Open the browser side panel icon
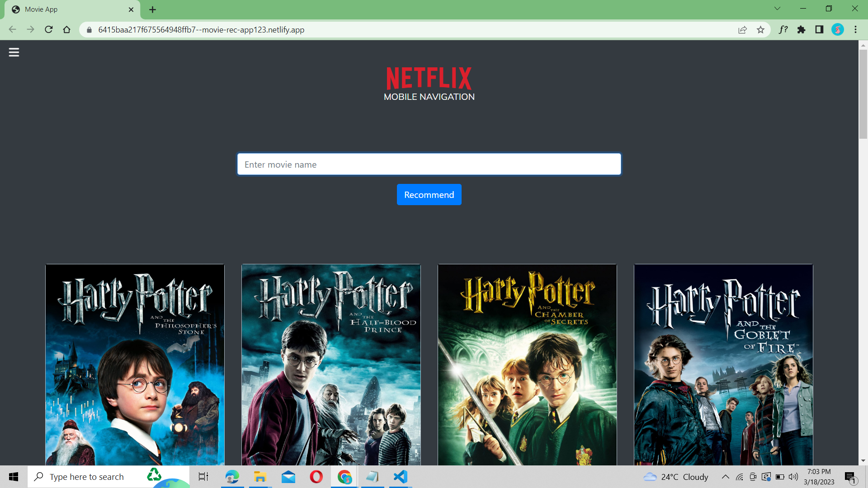 point(819,29)
